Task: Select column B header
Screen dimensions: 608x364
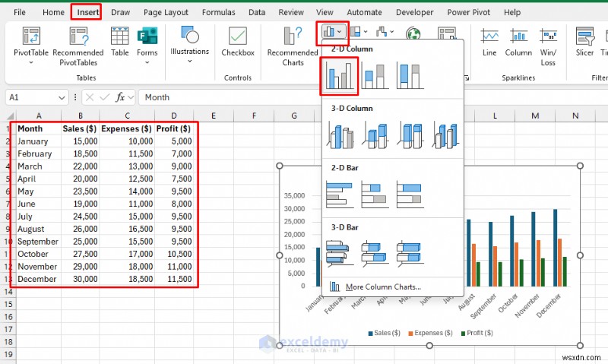Action: tap(81, 116)
